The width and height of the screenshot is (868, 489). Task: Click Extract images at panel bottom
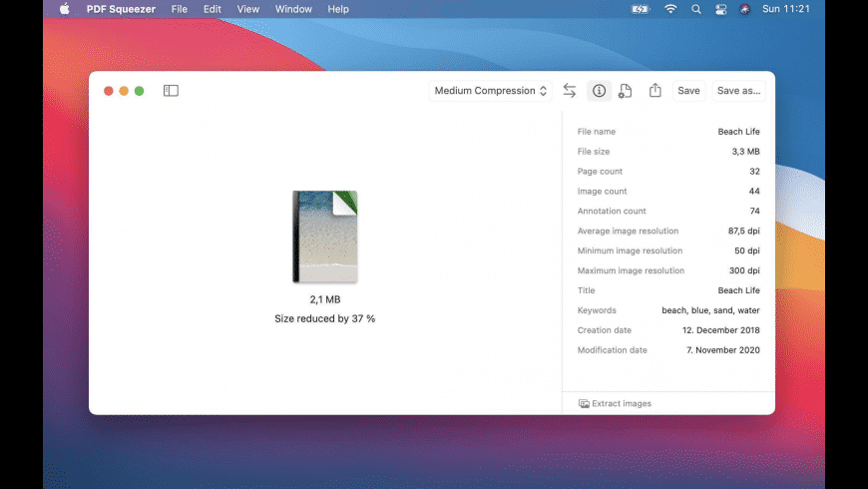[615, 404]
